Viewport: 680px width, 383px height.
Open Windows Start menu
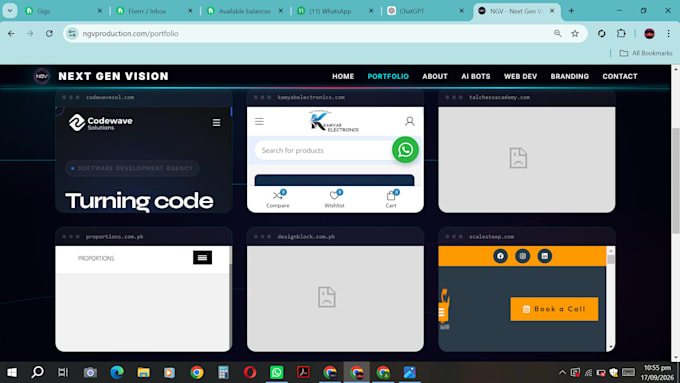click(12, 372)
